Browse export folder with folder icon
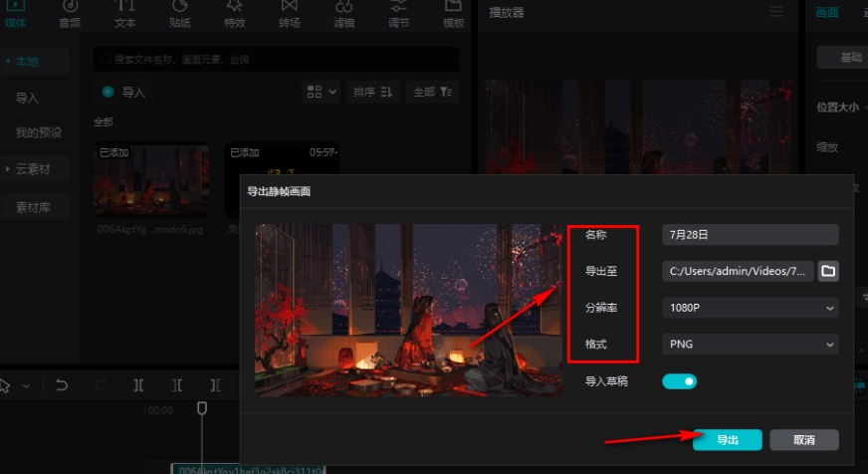The width and height of the screenshot is (868, 474). (828, 271)
